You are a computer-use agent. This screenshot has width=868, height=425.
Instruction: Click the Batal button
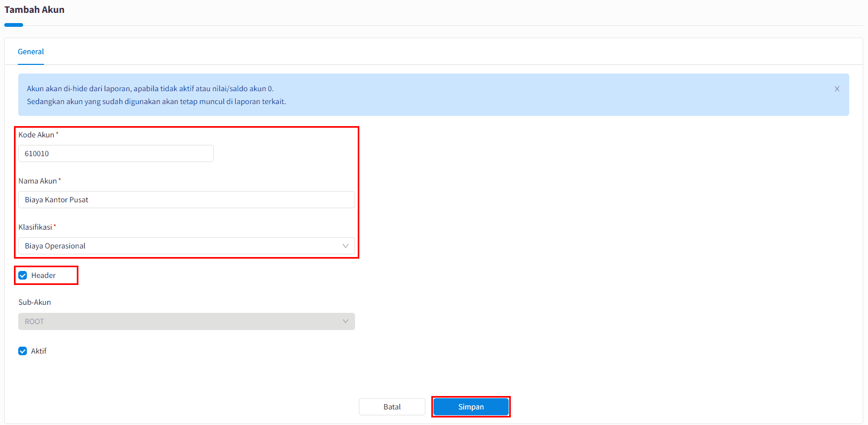[x=392, y=407]
